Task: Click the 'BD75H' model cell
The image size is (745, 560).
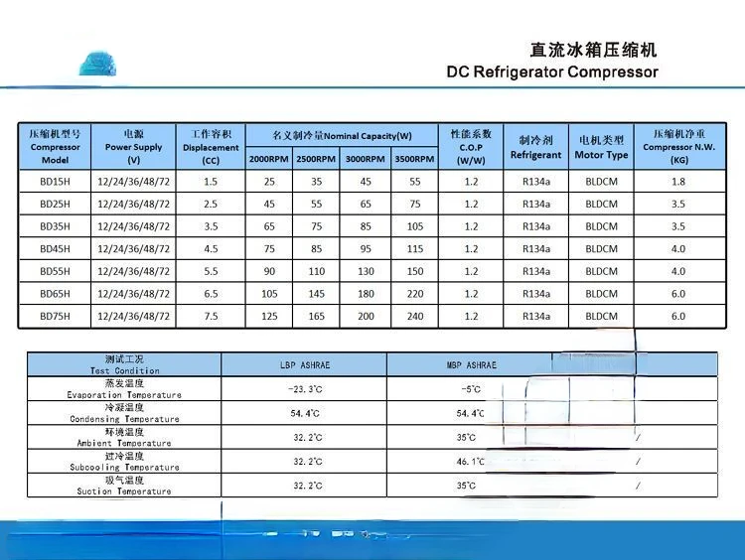Action: point(55,316)
